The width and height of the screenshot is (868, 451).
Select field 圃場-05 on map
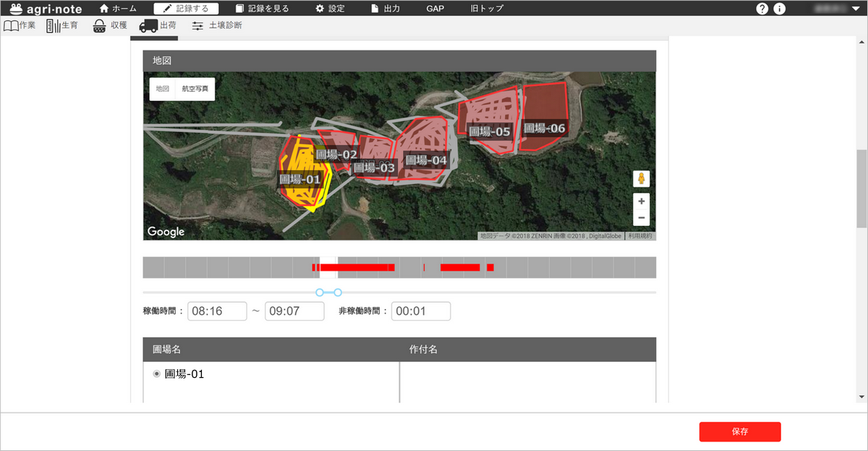(x=490, y=132)
